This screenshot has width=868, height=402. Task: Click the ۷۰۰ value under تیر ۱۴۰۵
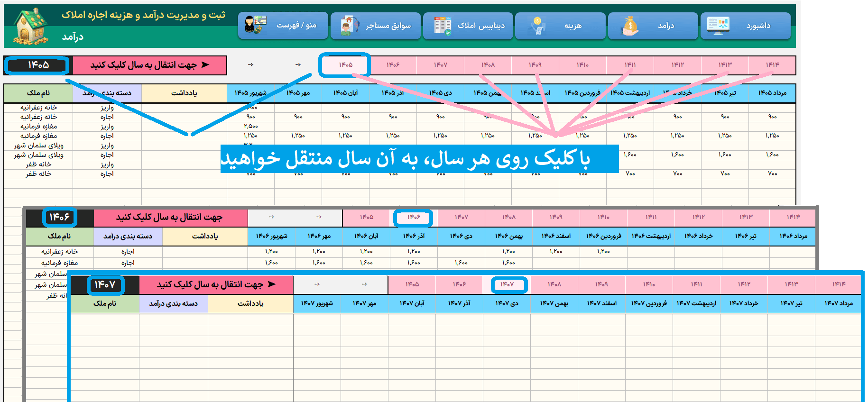pyautogui.click(x=725, y=174)
